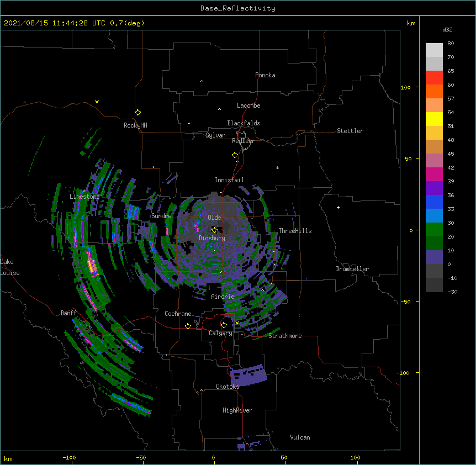Image resolution: width=476 pixels, height=465 pixels.
Task: Click the Lacombe city label
Action: point(248,105)
